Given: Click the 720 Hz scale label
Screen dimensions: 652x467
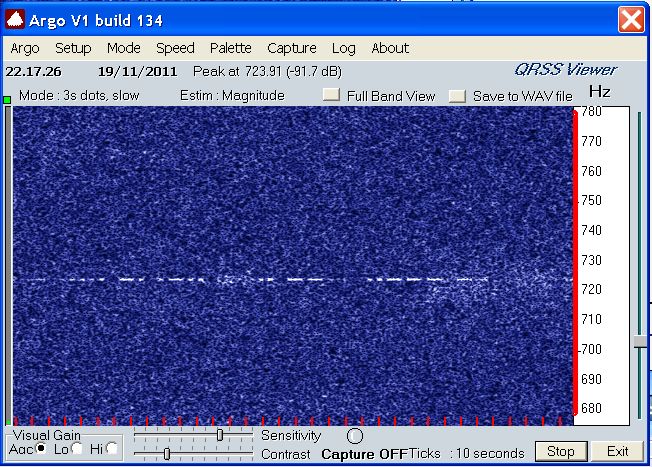Looking at the screenshot, I should pyautogui.click(x=591, y=289).
